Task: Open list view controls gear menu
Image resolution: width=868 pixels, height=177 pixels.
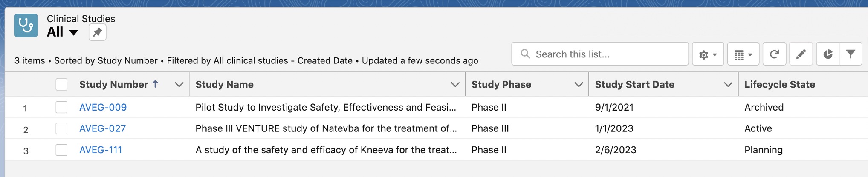Action: point(708,54)
